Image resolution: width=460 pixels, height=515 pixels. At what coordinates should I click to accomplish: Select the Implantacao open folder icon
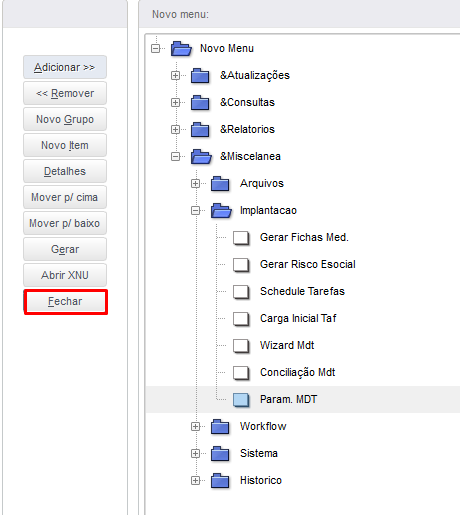221,210
